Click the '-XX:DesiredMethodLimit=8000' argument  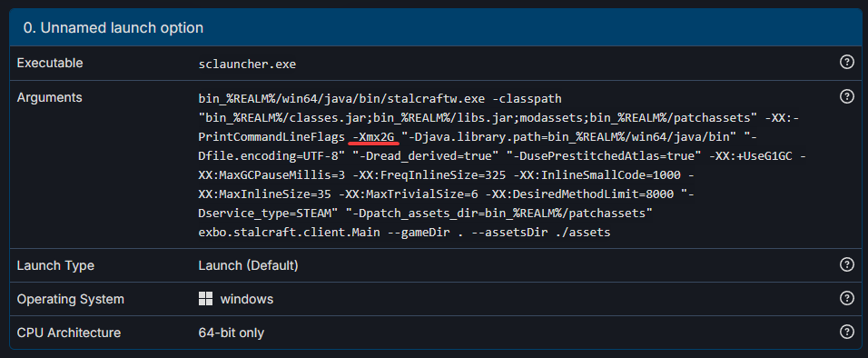tap(579, 194)
